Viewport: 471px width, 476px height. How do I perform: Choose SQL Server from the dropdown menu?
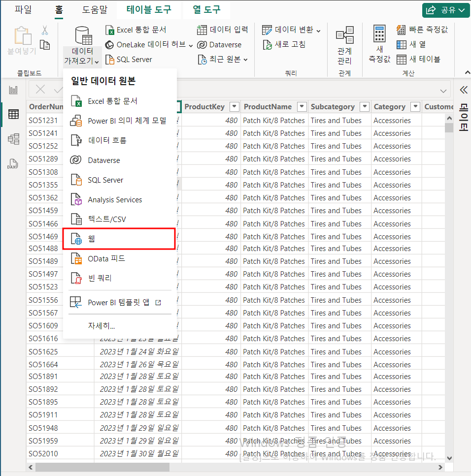coord(119,180)
